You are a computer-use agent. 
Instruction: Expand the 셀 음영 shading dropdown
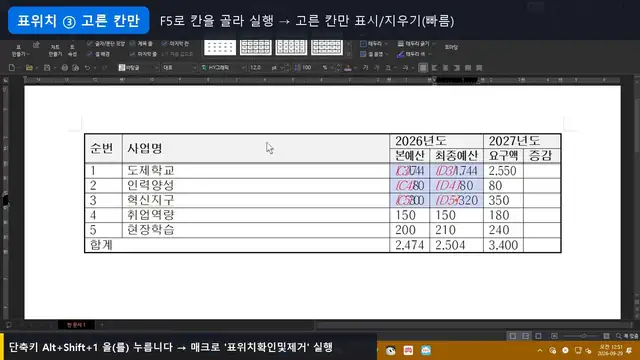pyautogui.click(x=386, y=54)
